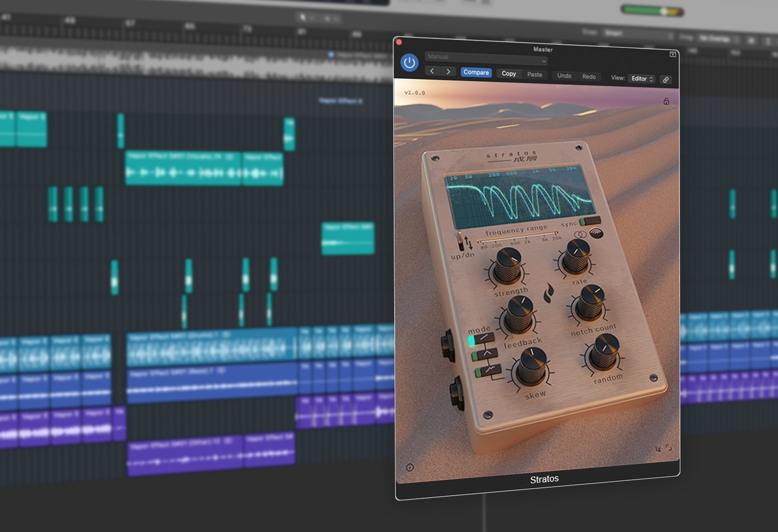778x532 pixels.
Task: Click the Compare button
Action: tap(476, 73)
